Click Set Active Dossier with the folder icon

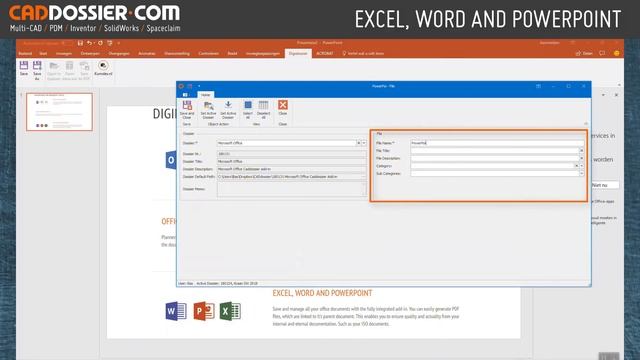pyautogui.click(x=209, y=109)
